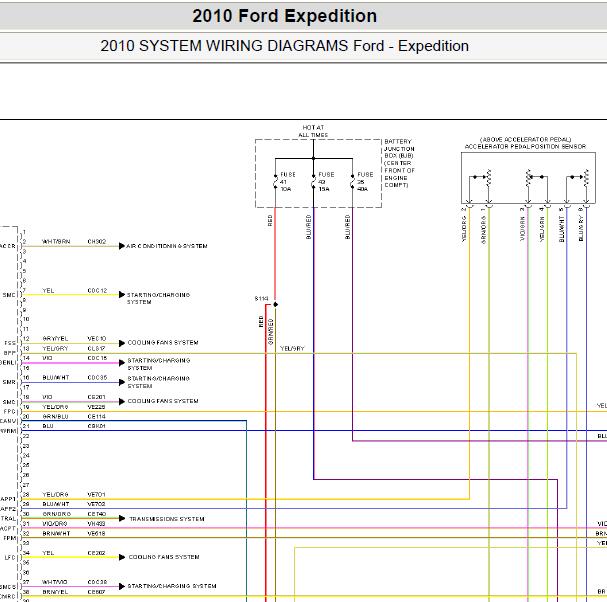Click the GRN/ORG label at pin 30

pyautogui.click(x=57, y=514)
